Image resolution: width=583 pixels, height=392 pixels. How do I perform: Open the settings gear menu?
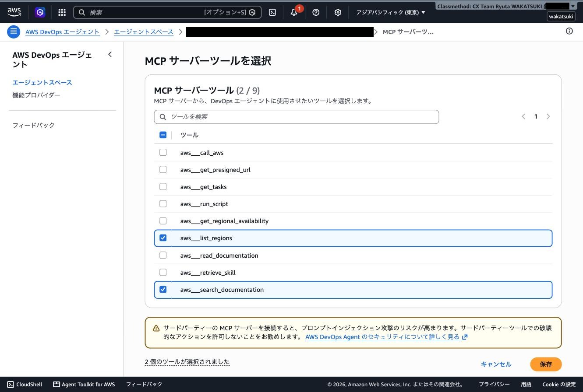[338, 12]
